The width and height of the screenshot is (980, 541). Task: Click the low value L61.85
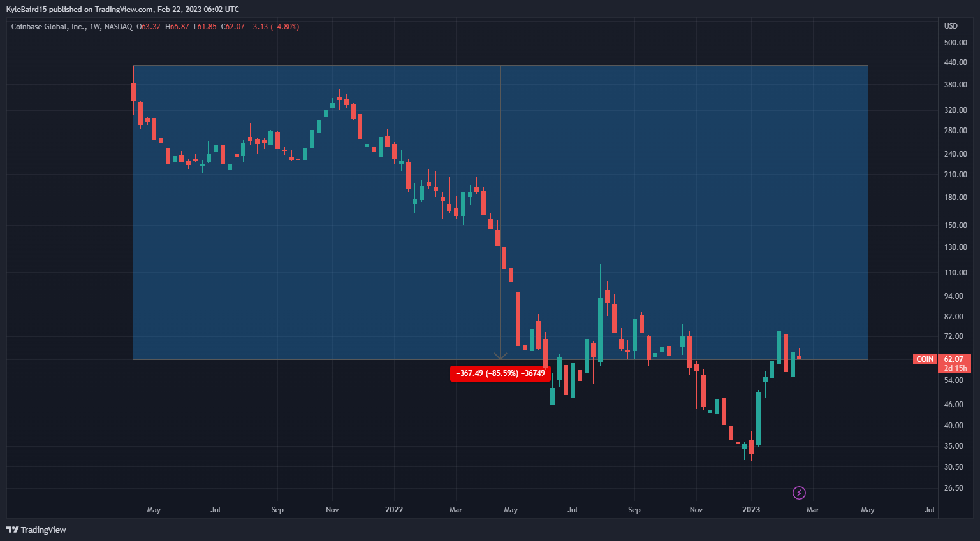click(x=205, y=27)
